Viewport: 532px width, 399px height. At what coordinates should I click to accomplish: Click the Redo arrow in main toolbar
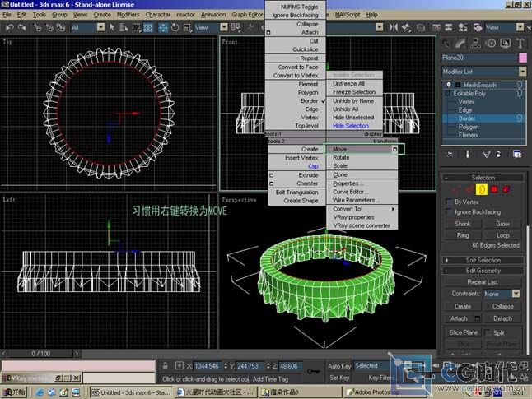pyautogui.click(x=22, y=27)
